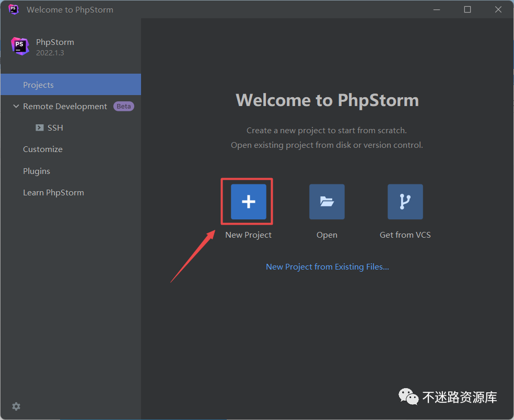Select the Projects tab
Screen dimensions: 514x420
(71, 85)
